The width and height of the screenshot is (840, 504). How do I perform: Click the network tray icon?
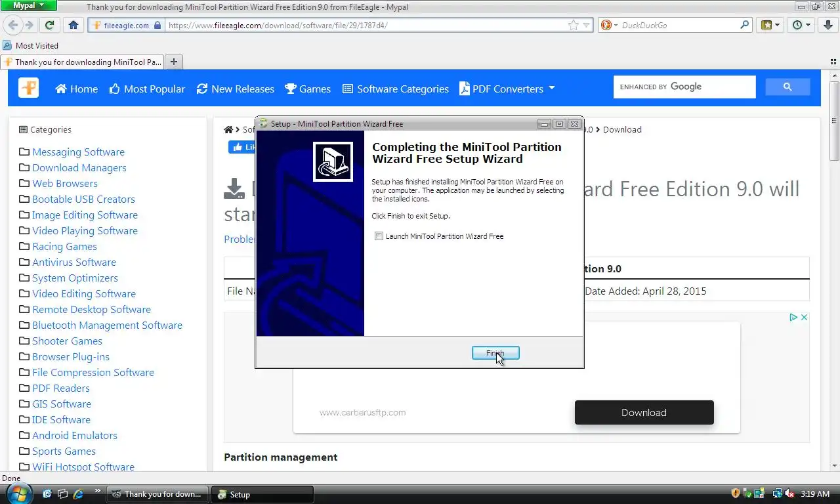(x=778, y=493)
